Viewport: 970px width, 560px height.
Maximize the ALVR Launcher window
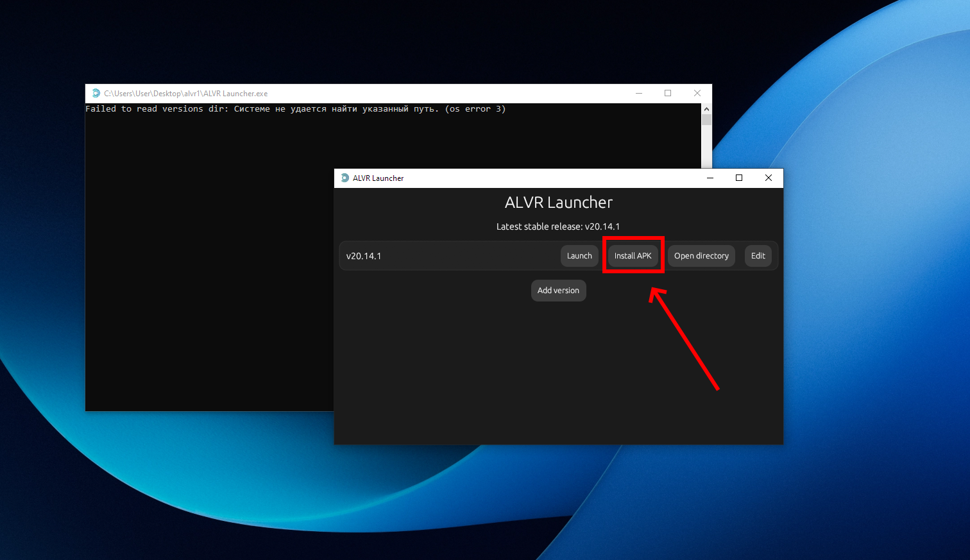point(739,178)
